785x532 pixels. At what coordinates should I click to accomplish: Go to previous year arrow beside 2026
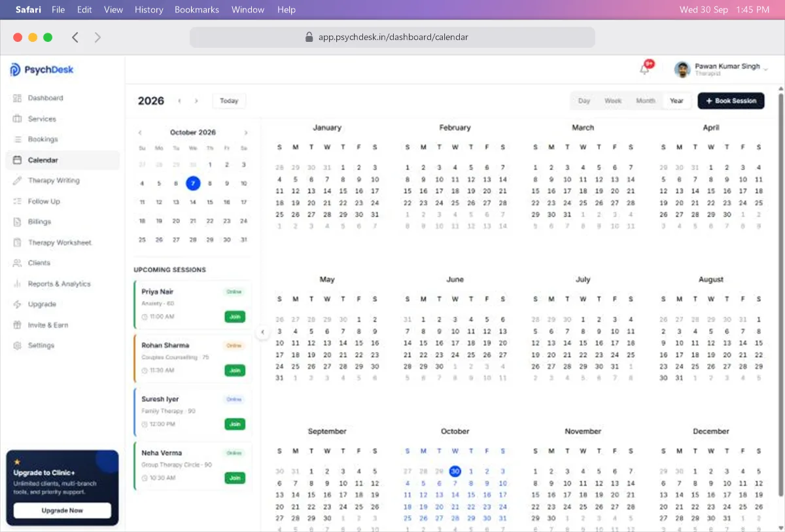point(180,101)
